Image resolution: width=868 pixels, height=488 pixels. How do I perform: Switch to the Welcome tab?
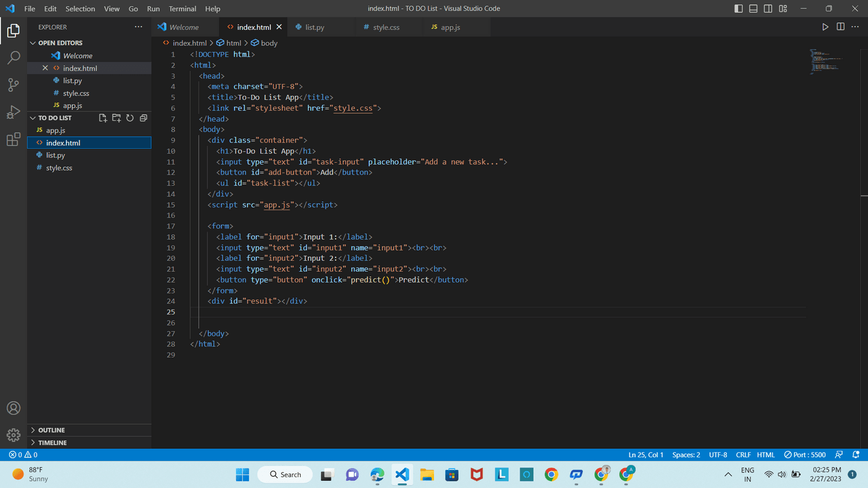point(184,27)
